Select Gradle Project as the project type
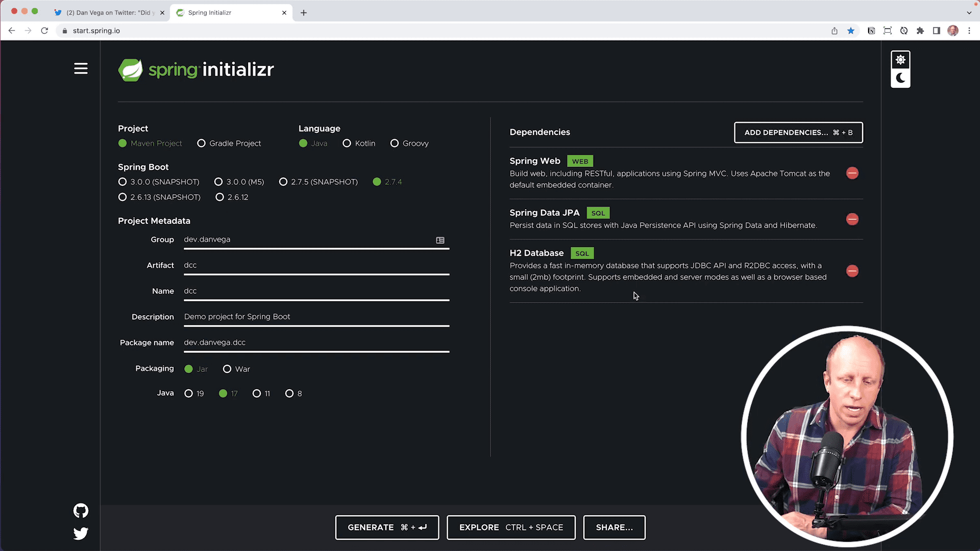The image size is (980, 551). 202,143
